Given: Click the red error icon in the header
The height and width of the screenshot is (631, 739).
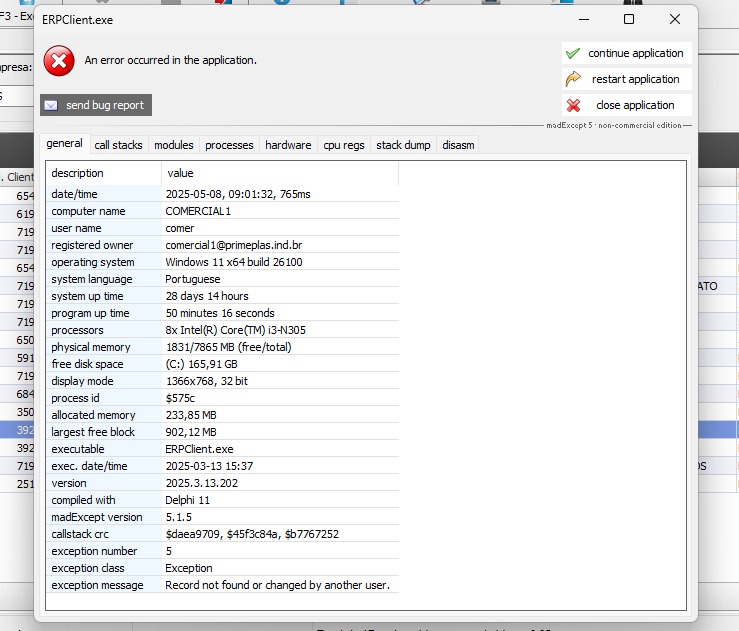Looking at the screenshot, I should click(x=59, y=61).
